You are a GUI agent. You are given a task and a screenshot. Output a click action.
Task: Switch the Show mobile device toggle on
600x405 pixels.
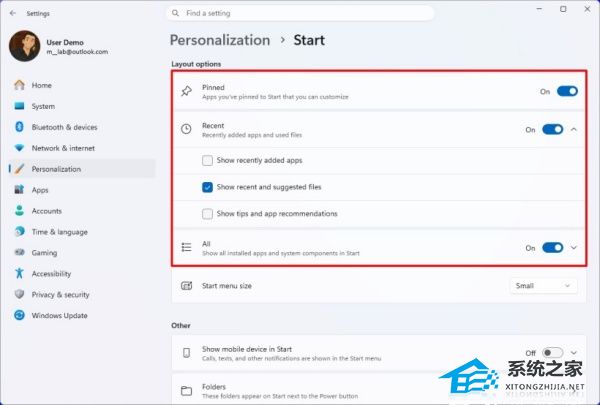pyautogui.click(x=552, y=353)
